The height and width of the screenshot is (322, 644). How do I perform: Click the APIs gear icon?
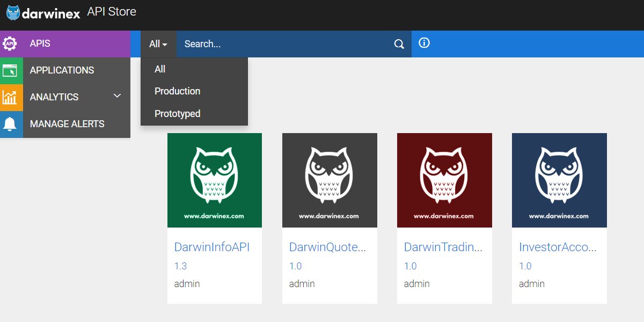click(10, 43)
